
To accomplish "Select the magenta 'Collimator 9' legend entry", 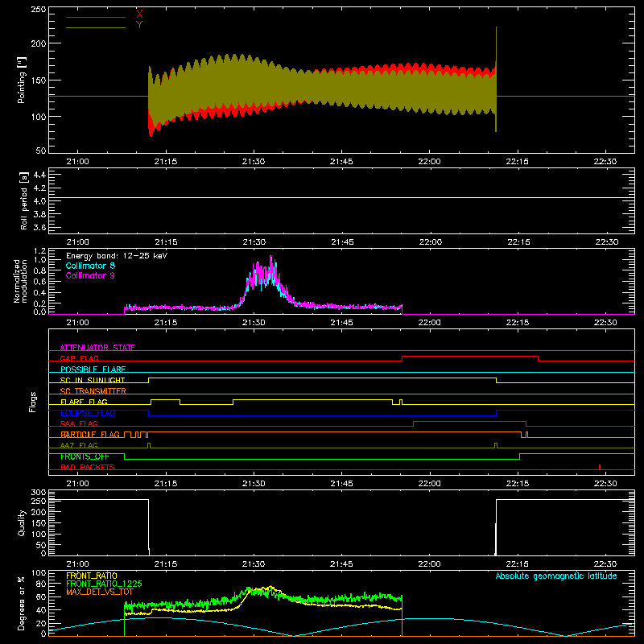I will click(x=90, y=275).
